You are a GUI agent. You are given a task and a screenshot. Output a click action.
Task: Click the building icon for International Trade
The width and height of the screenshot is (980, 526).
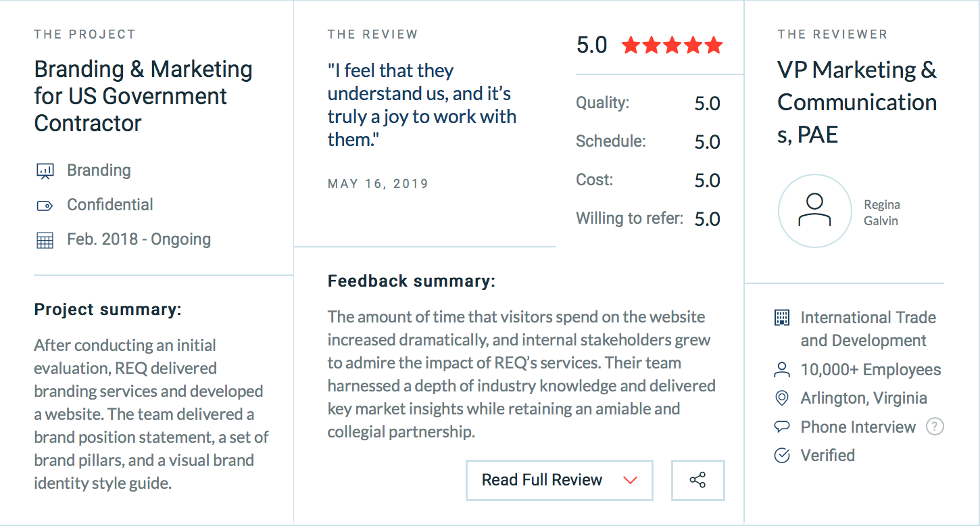click(x=781, y=318)
